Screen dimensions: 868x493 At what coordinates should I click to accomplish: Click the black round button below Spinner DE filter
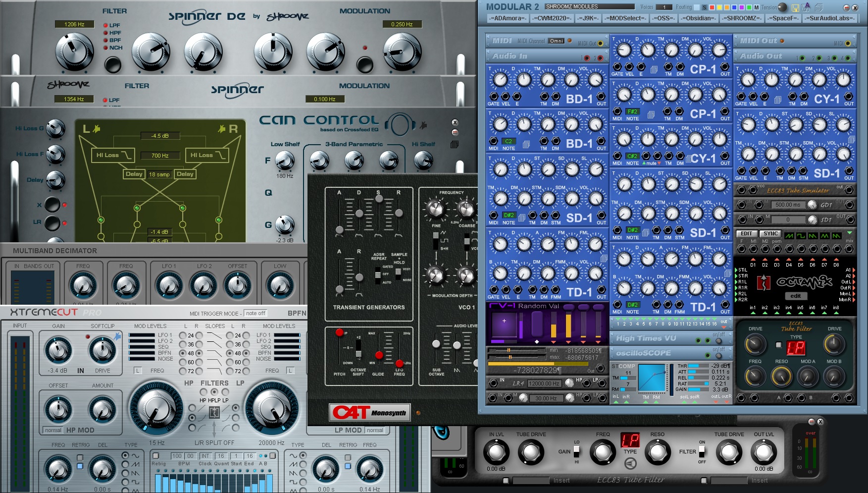(x=112, y=64)
